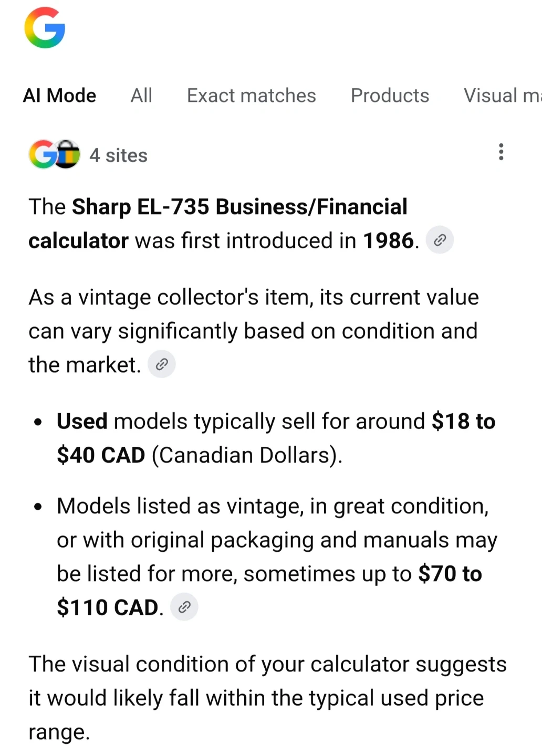
Task: Select the AI Mode tab
Action: [x=60, y=96]
